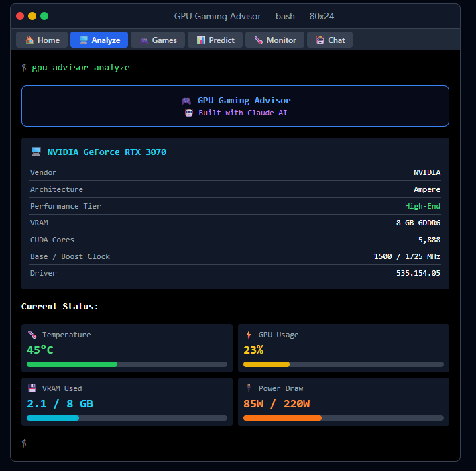
Task: Click the window title 'GPU Gaming Advisor — bash — 80x24'
Action: [254, 16]
